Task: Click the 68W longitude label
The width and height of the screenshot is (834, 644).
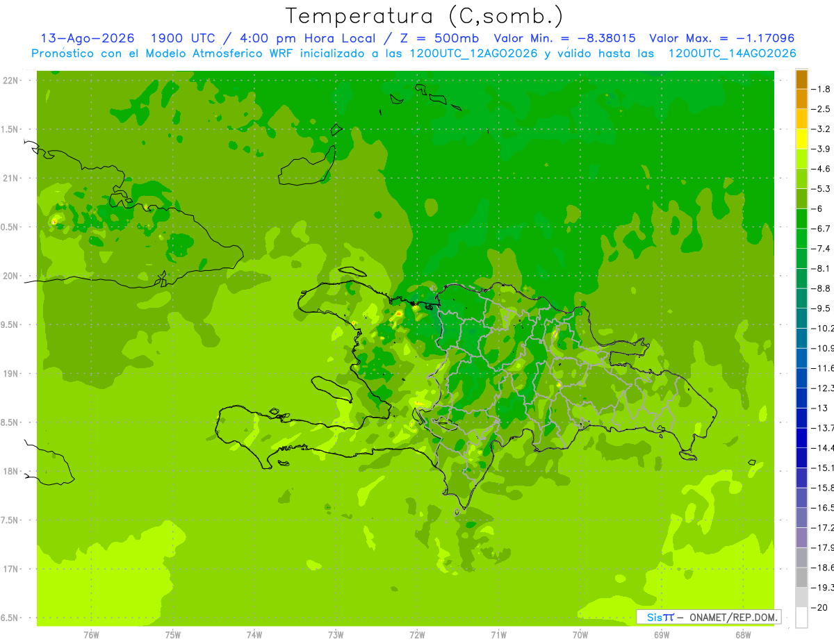Action: (x=743, y=635)
